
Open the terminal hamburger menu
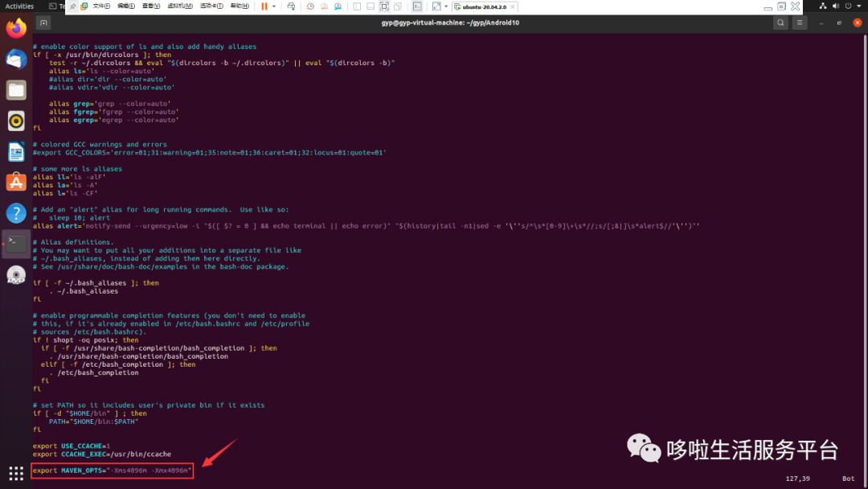(800, 23)
